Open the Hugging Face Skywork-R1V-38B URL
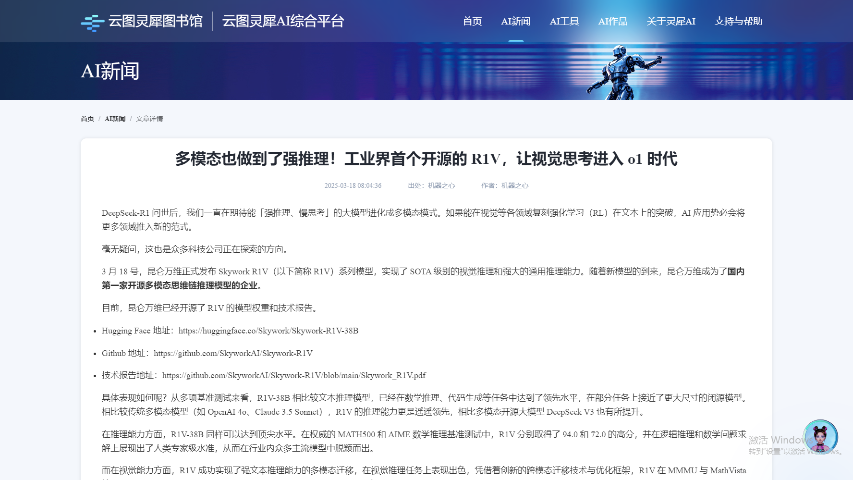The width and height of the screenshot is (853, 480). click(x=268, y=330)
